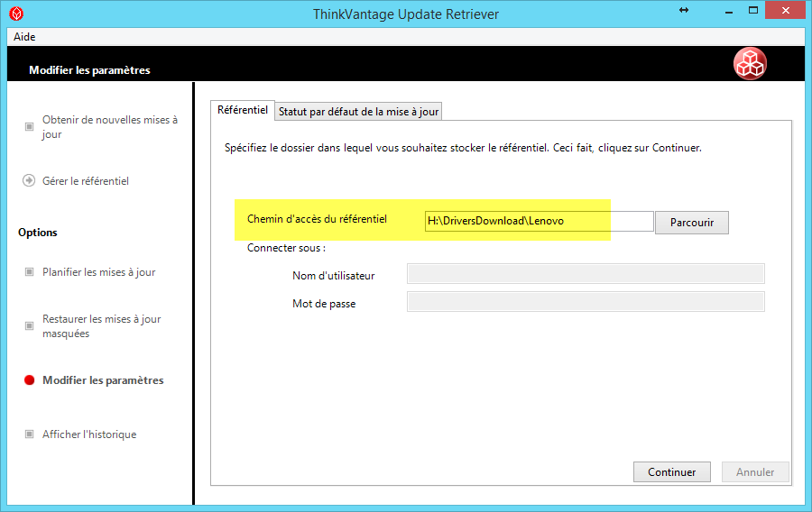Click the Options heading in sidebar
The image size is (812, 512).
click(x=38, y=233)
